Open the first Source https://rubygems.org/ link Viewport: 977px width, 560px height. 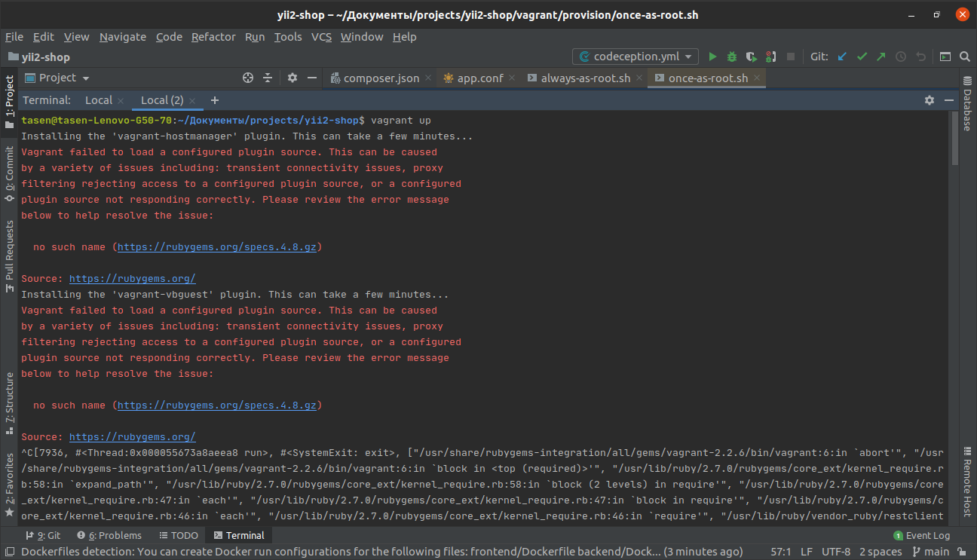(x=133, y=278)
